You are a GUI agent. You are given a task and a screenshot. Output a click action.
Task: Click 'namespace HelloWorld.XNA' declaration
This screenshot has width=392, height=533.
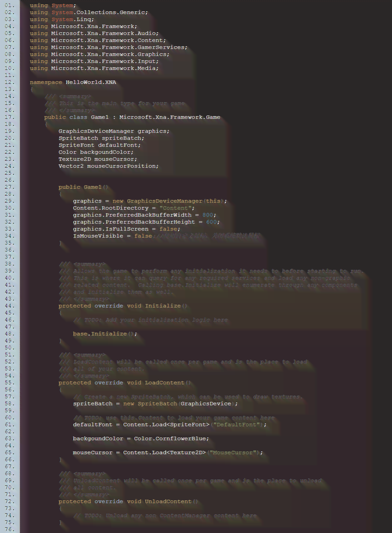tap(73, 82)
